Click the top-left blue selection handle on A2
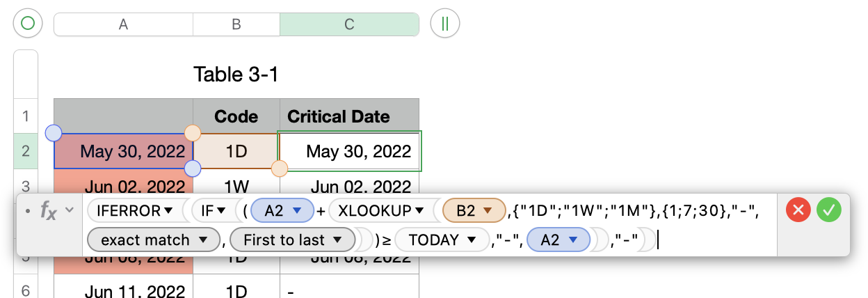The width and height of the screenshot is (868, 298). click(x=54, y=132)
